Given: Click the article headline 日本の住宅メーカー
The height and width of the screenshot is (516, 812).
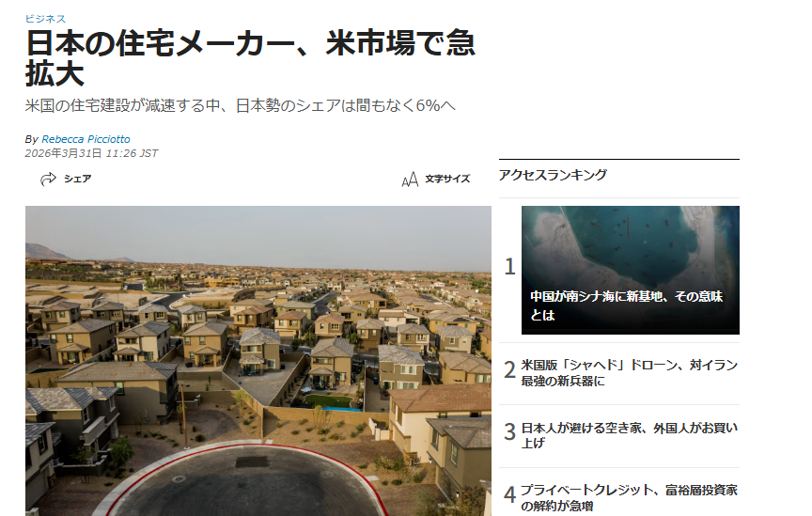Looking at the screenshot, I should [250, 58].
